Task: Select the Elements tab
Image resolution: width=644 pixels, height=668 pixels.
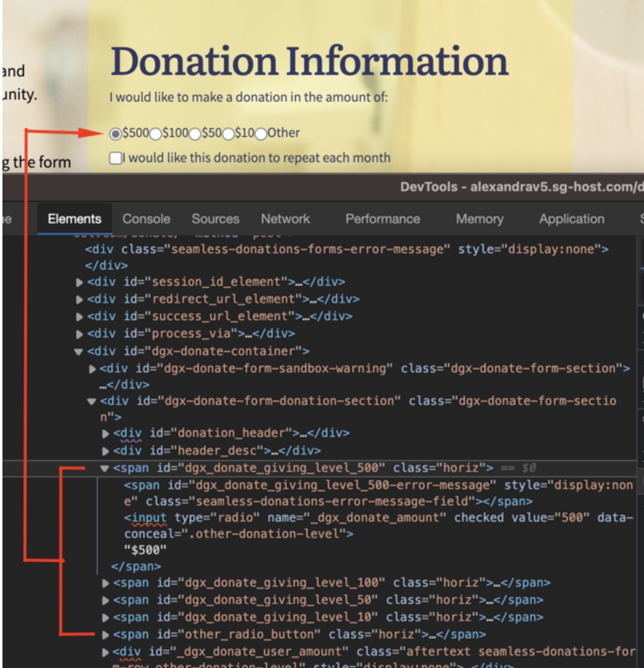Action: point(73,219)
